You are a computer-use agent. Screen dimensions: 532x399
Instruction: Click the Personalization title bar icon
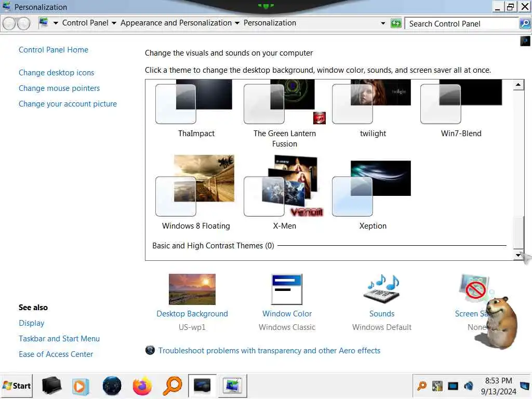tap(6, 6)
